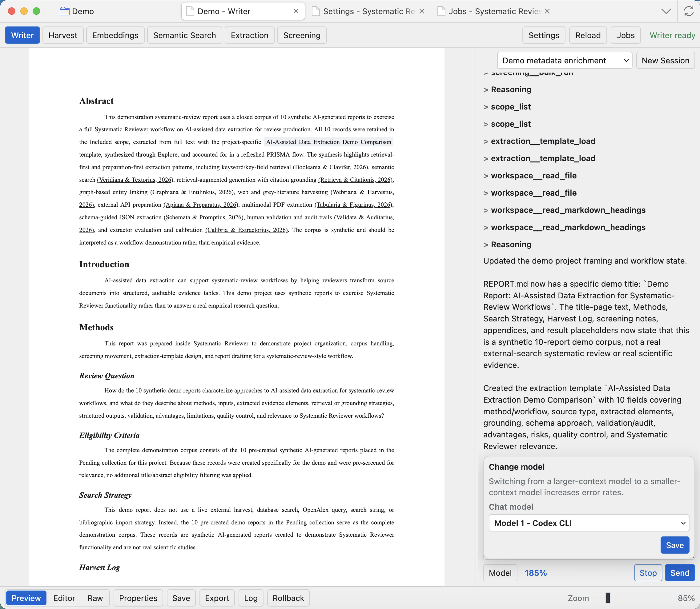Click the Abstract heading
700x609 pixels.
click(x=96, y=101)
